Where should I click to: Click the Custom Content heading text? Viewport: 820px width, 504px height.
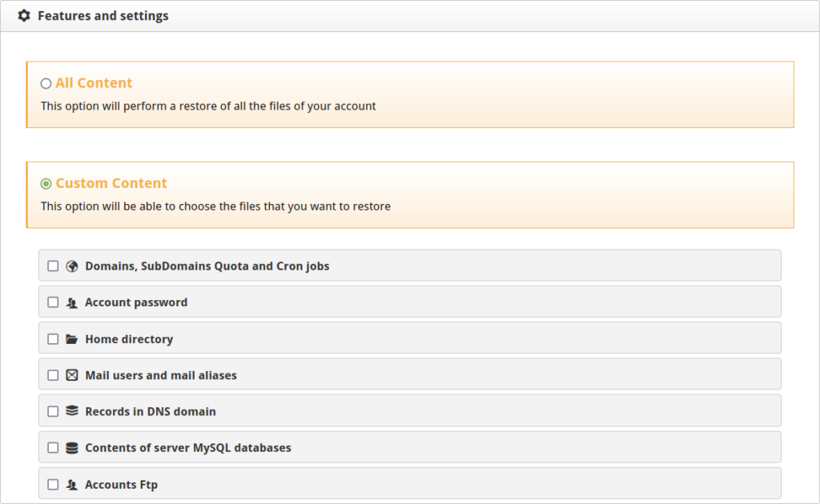pyautogui.click(x=111, y=183)
